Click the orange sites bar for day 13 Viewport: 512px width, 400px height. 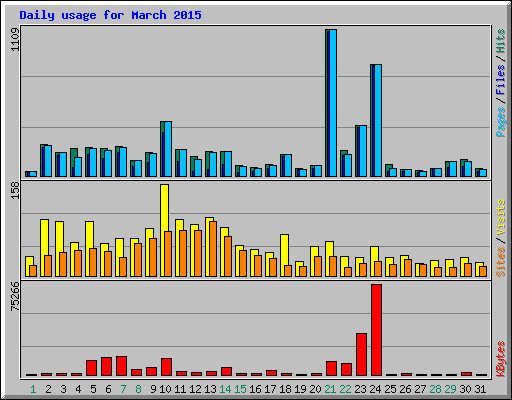(213, 249)
